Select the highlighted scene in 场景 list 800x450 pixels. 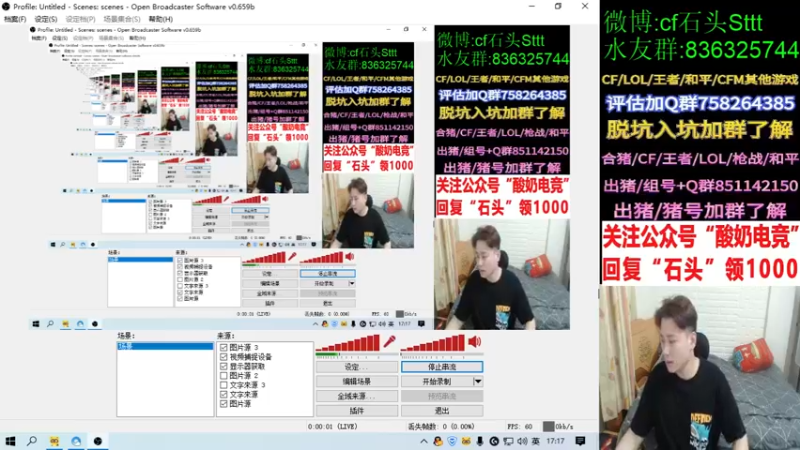pos(165,346)
